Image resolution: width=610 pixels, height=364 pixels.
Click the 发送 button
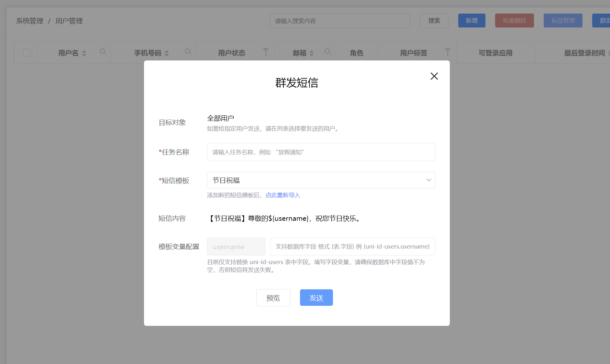point(316,298)
